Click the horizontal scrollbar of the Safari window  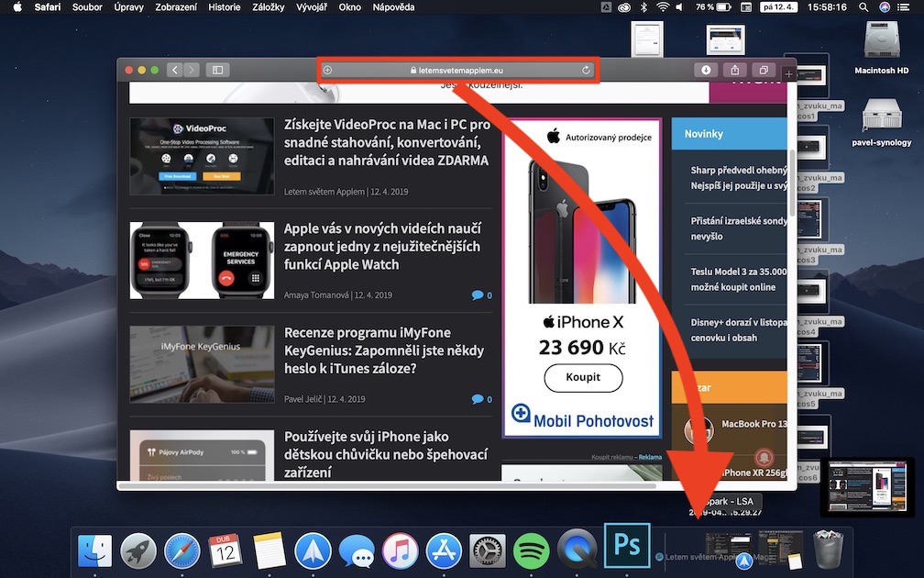(388, 486)
